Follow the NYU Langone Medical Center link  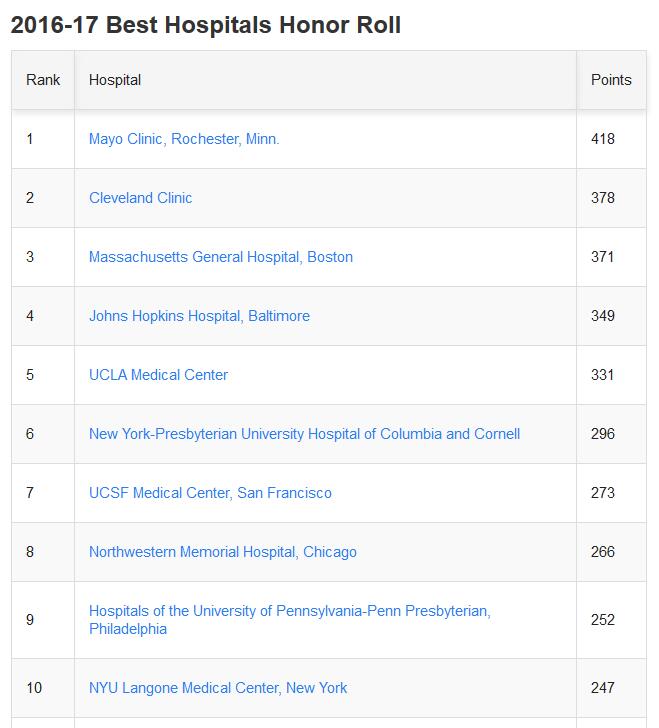click(x=218, y=688)
